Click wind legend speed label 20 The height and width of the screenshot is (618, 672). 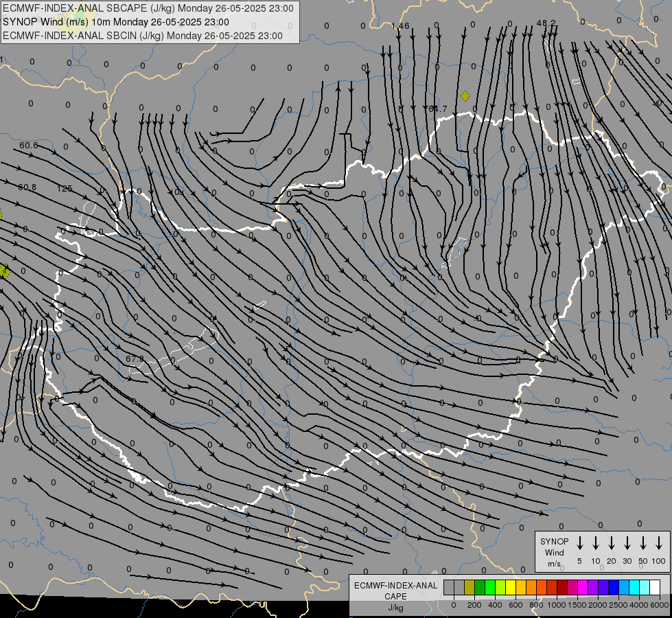[x=612, y=561]
